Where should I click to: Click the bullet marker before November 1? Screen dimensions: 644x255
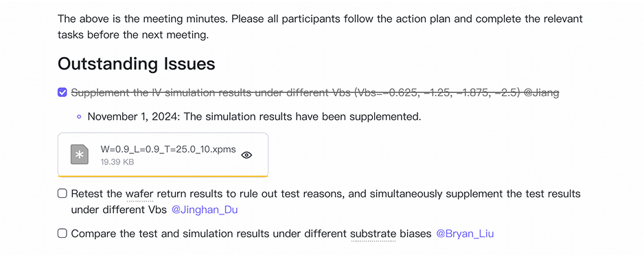coord(79,117)
